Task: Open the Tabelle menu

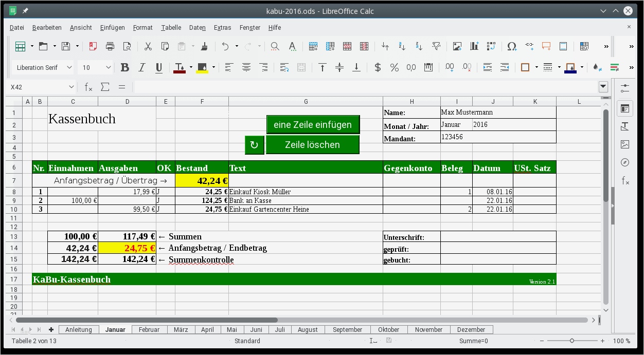Action: tap(171, 28)
